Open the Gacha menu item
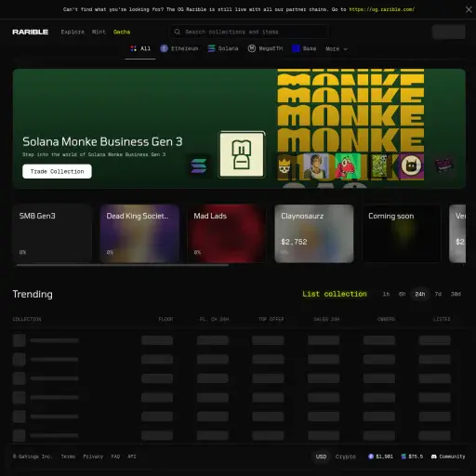Screen dimensions: 476x476 [x=122, y=32]
